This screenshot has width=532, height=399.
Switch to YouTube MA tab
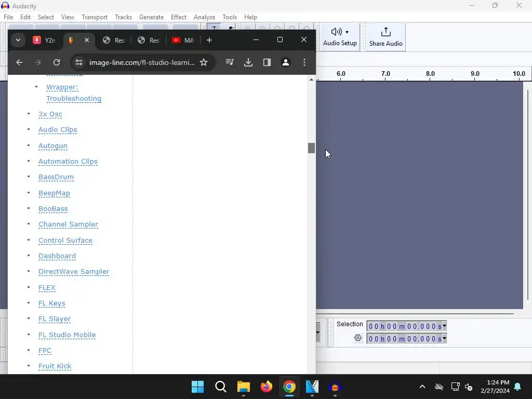(183, 40)
